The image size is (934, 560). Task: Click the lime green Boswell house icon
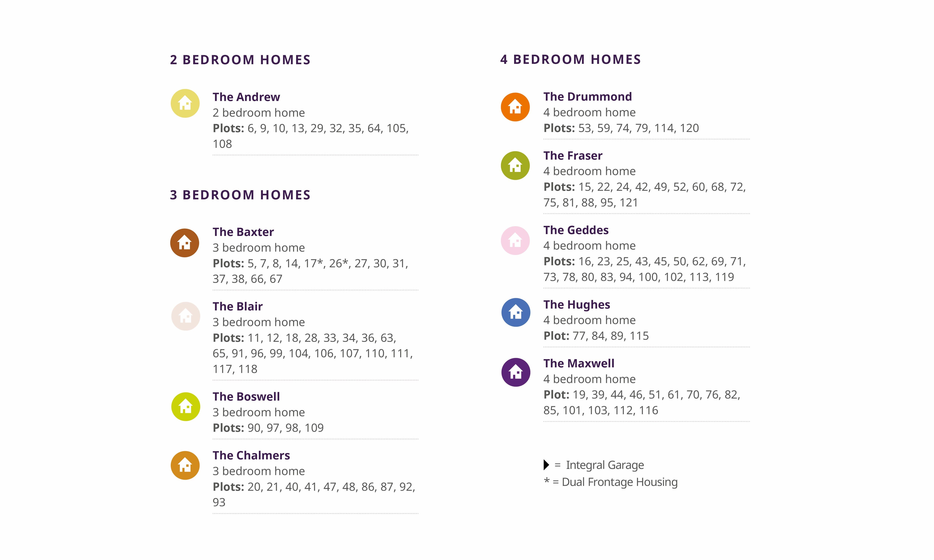[185, 407]
